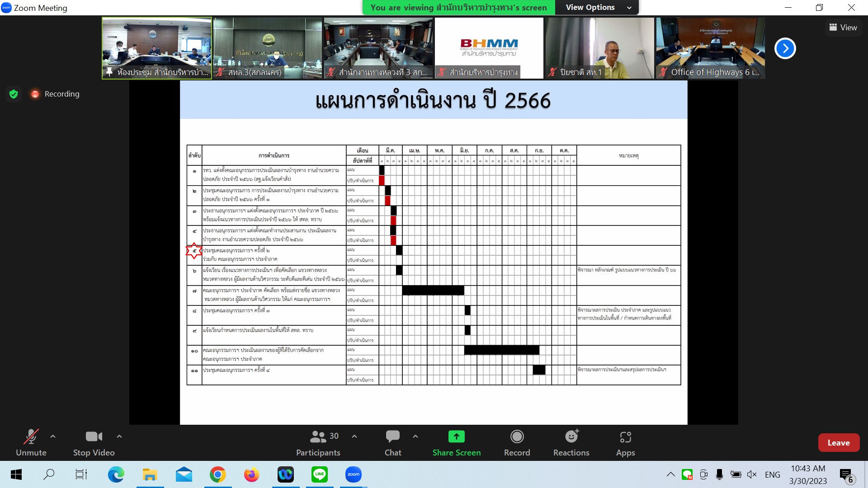The width and height of the screenshot is (868, 488).
Task: Open LINE app from taskbar
Action: point(320,474)
